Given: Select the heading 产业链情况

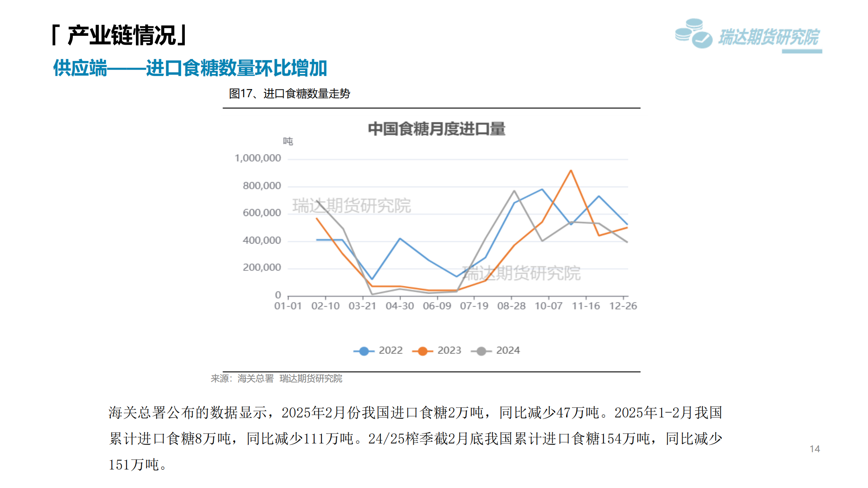Looking at the screenshot, I should tap(121, 35).
